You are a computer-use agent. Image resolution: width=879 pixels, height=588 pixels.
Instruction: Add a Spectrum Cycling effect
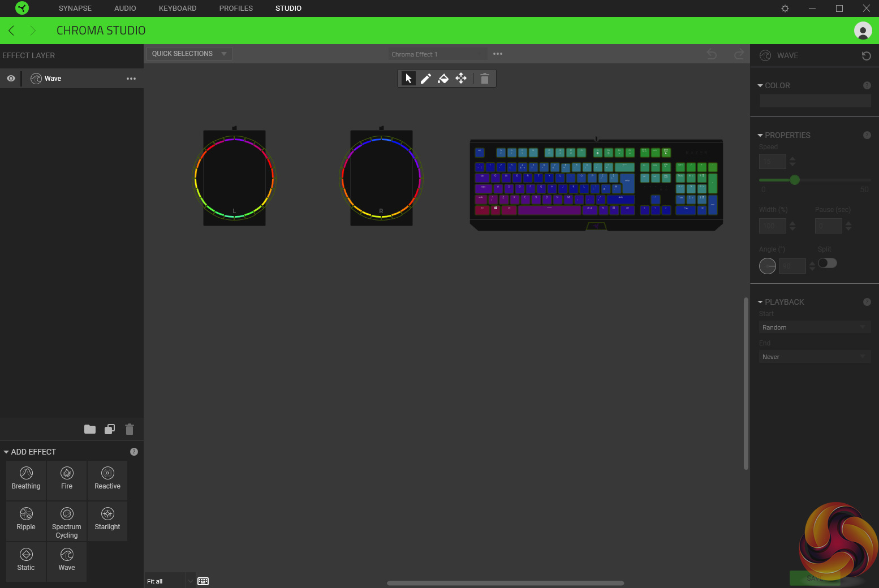[67, 521]
